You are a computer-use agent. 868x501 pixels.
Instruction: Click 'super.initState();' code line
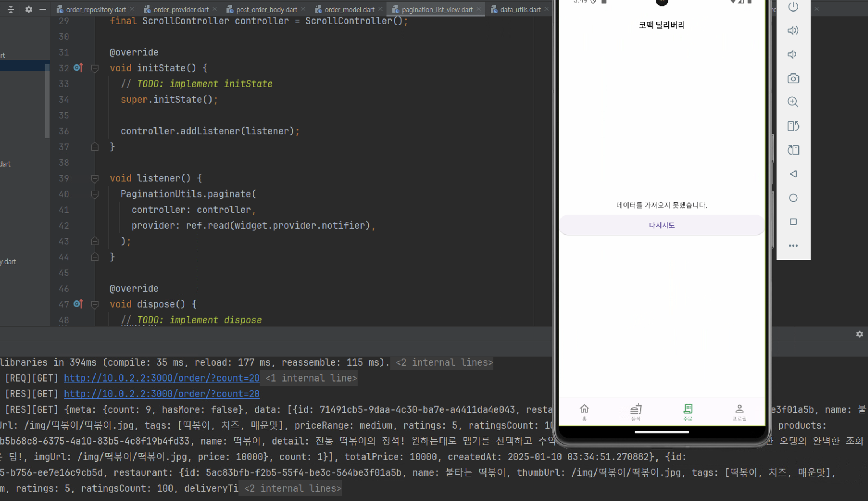[169, 100]
